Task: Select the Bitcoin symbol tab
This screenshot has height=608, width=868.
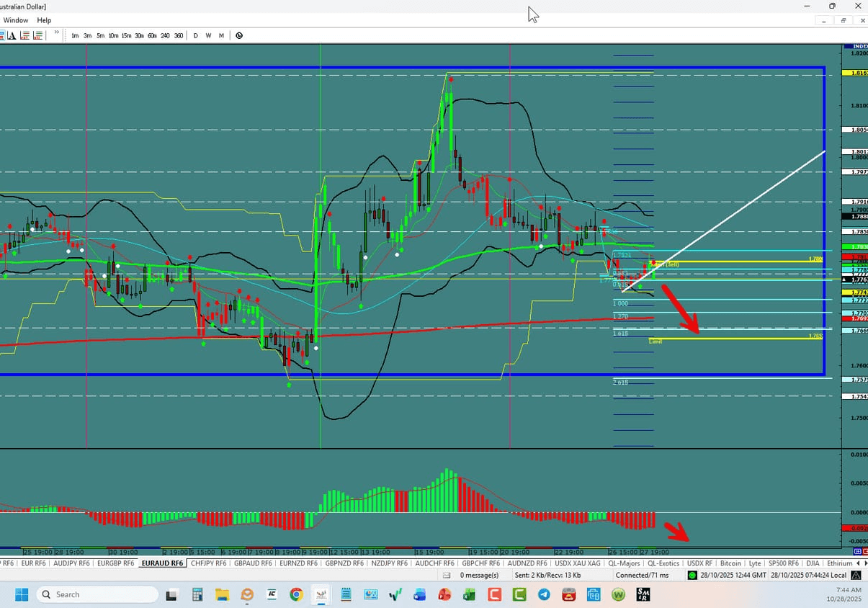Action: (730, 563)
